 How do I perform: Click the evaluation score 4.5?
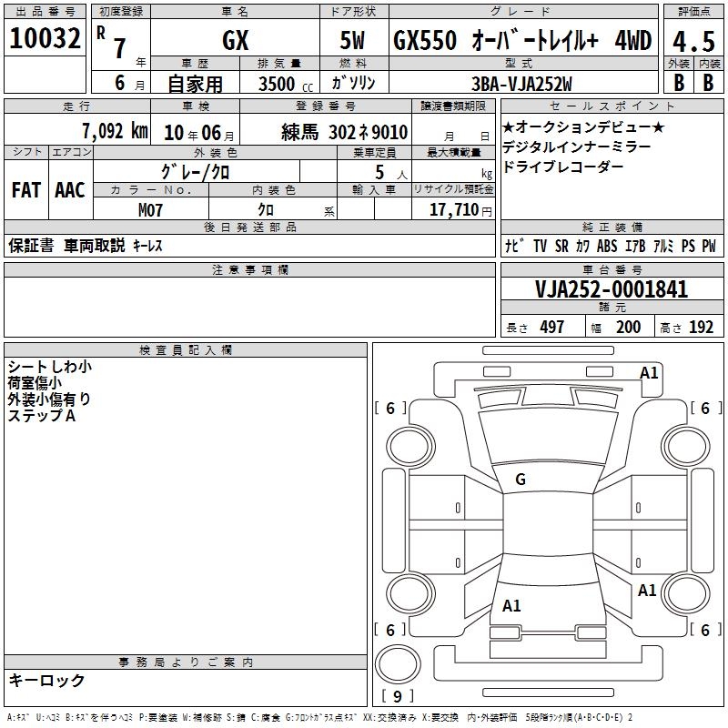[693, 41]
